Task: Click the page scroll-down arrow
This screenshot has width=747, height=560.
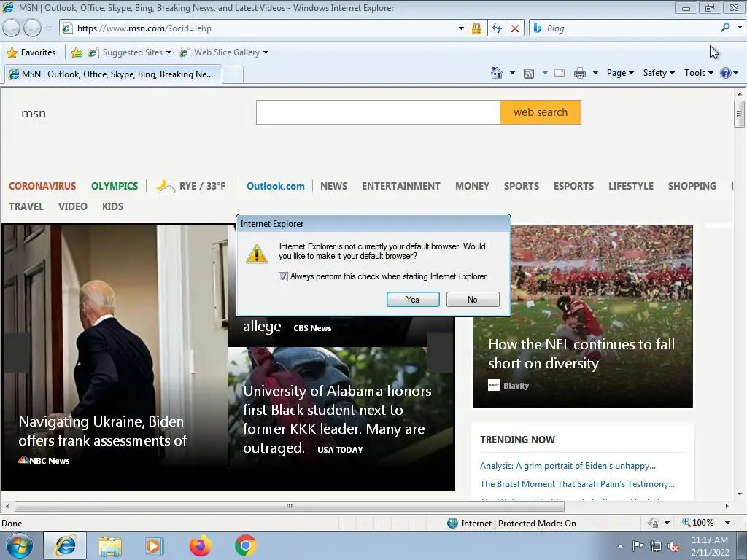Action: tap(739, 494)
